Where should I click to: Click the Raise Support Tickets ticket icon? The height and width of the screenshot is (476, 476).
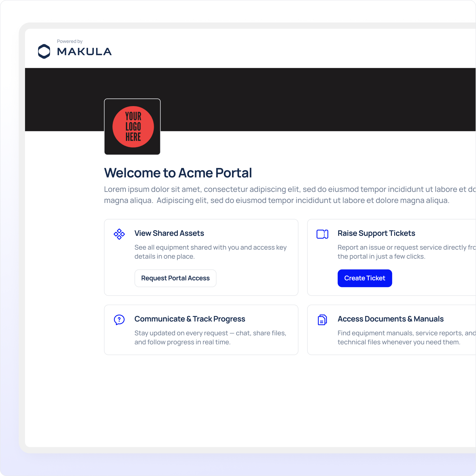[x=322, y=234]
